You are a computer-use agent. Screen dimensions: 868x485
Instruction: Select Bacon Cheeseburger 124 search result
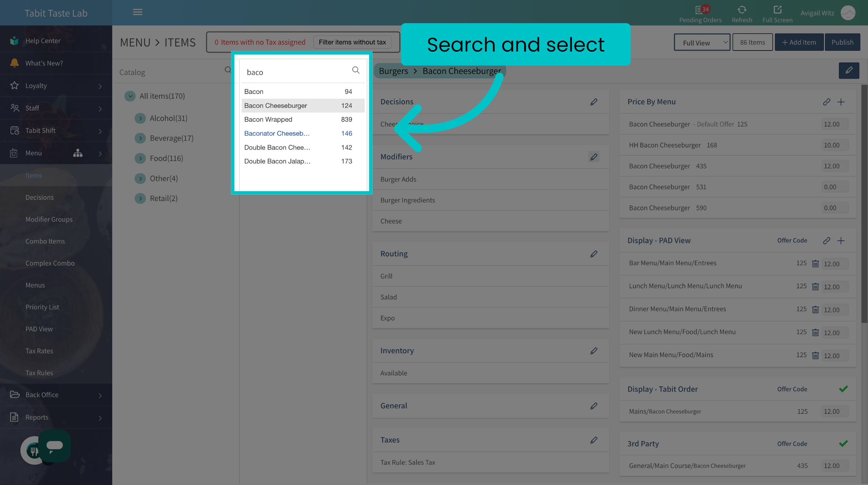click(x=303, y=105)
